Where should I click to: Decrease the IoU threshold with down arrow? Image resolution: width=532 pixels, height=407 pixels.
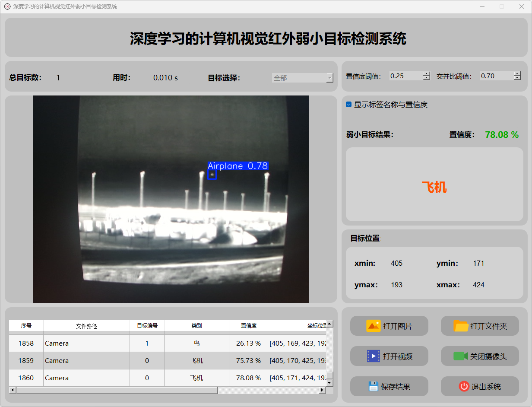coord(517,78)
